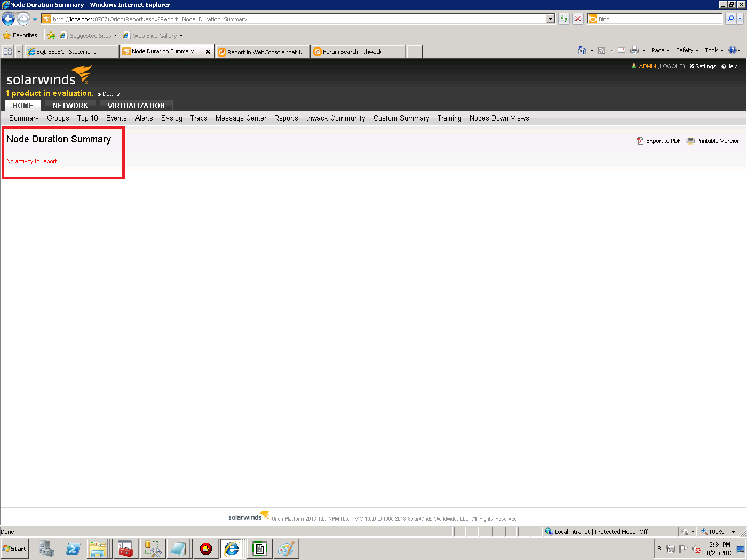
Task: Click the blue IE Help question icon
Action: (x=733, y=50)
